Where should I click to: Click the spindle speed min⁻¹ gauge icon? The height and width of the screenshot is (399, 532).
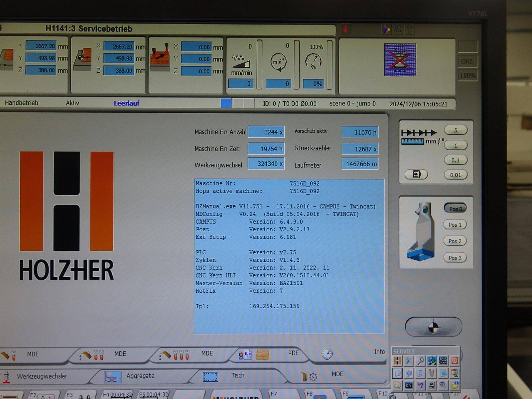pyautogui.click(x=278, y=62)
